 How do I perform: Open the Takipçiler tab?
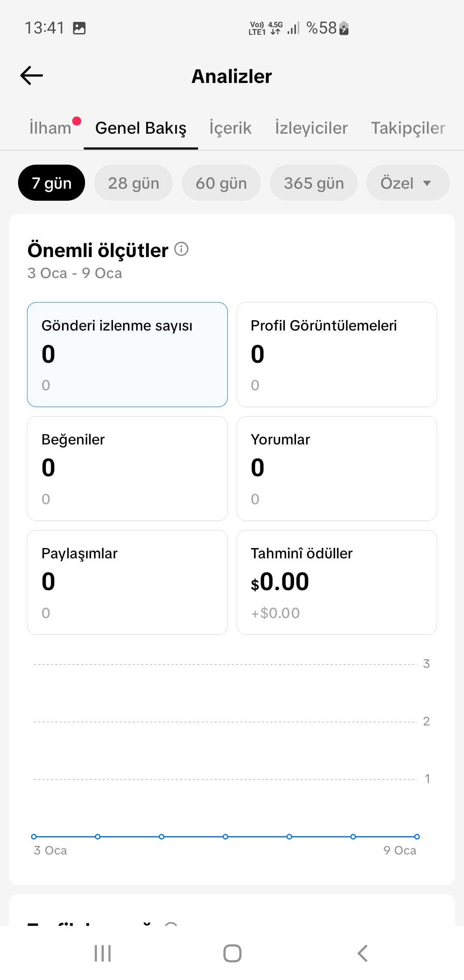[x=408, y=128]
